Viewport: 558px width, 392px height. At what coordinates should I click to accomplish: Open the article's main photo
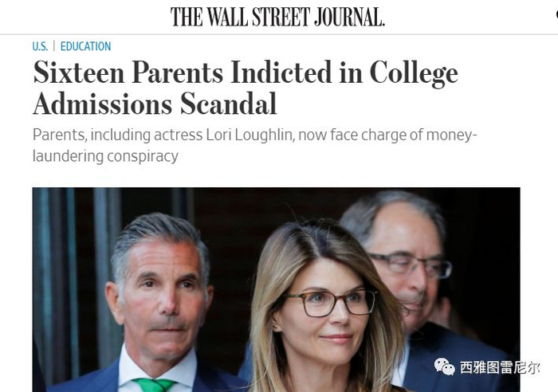pos(276,289)
